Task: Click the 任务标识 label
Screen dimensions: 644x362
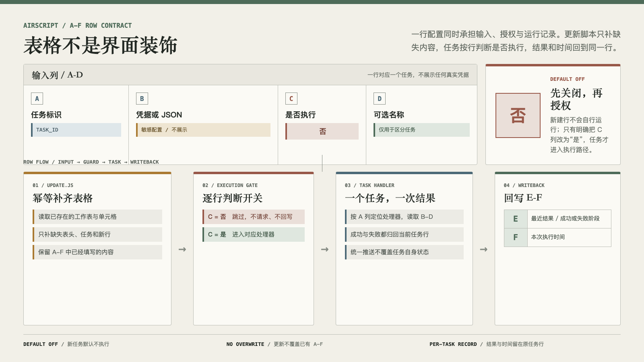Action: (46, 115)
